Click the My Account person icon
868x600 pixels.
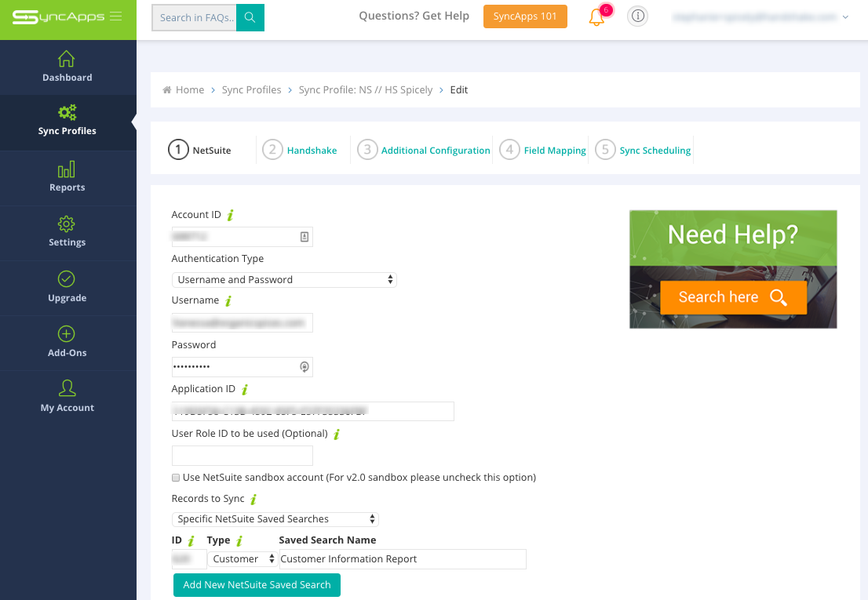pos(67,388)
